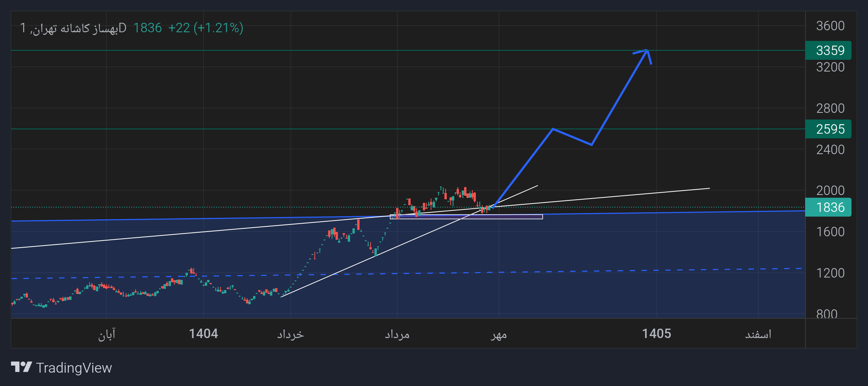Click the 1404 year marker on time axis

[x=204, y=334]
